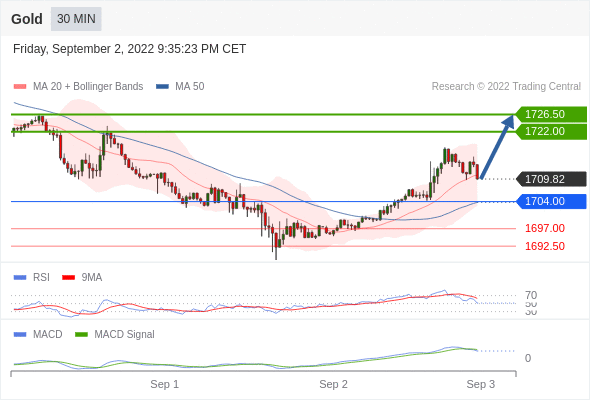Image resolution: width=590 pixels, height=400 pixels.
Task: Click the 1692.50 support level label
Action: pos(545,246)
